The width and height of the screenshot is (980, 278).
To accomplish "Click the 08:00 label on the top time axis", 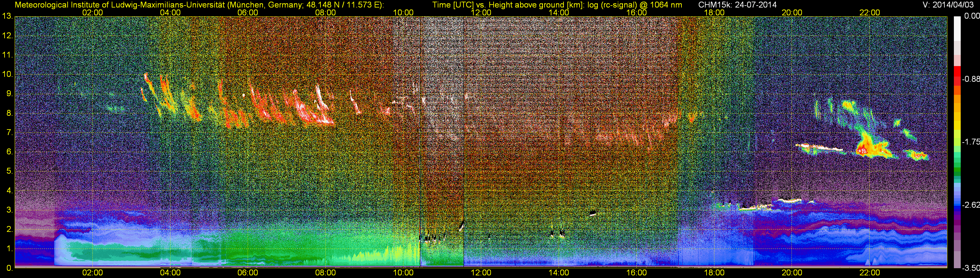I will (x=326, y=12).
